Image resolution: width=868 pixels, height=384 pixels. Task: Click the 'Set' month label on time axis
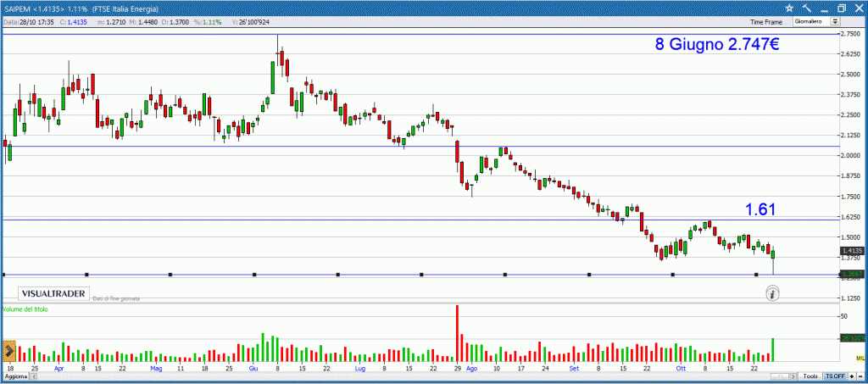pyautogui.click(x=574, y=368)
